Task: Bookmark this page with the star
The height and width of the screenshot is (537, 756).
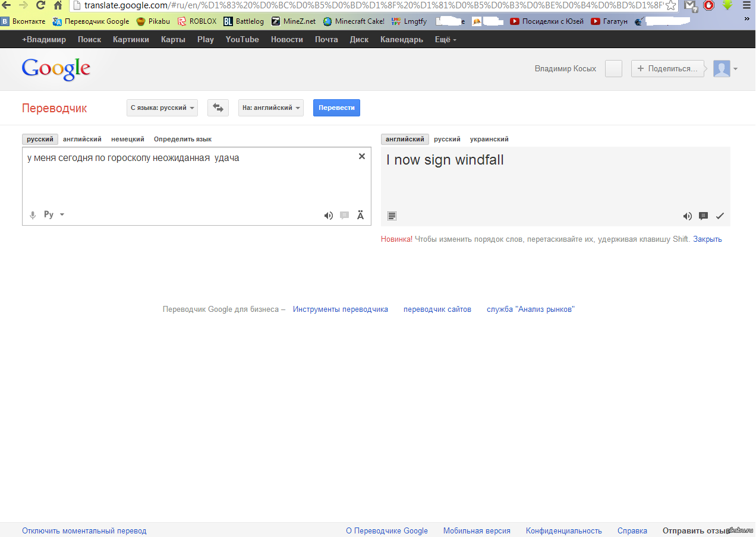Action: coord(670,5)
